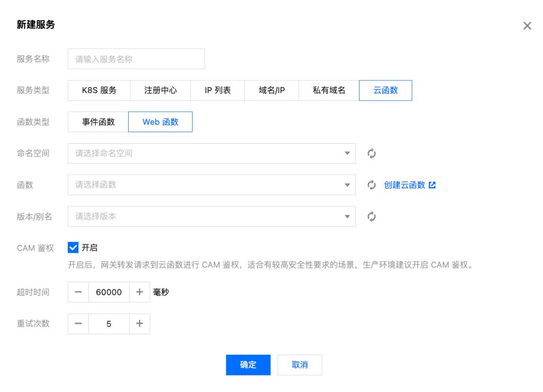Select the K8S 服务 service type
The height and width of the screenshot is (392, 543).
point(99,90)
